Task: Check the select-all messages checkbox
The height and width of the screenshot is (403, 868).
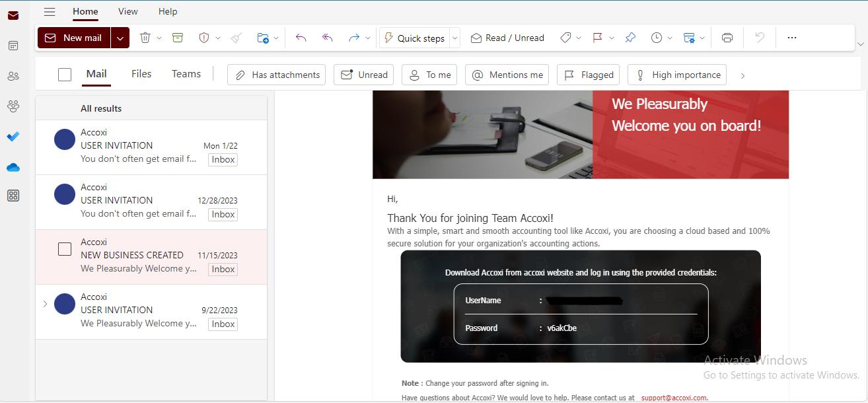Action: point(65,75)
